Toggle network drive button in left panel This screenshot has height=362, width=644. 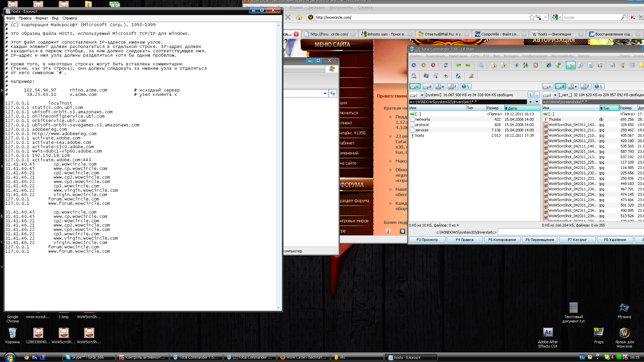466,86
